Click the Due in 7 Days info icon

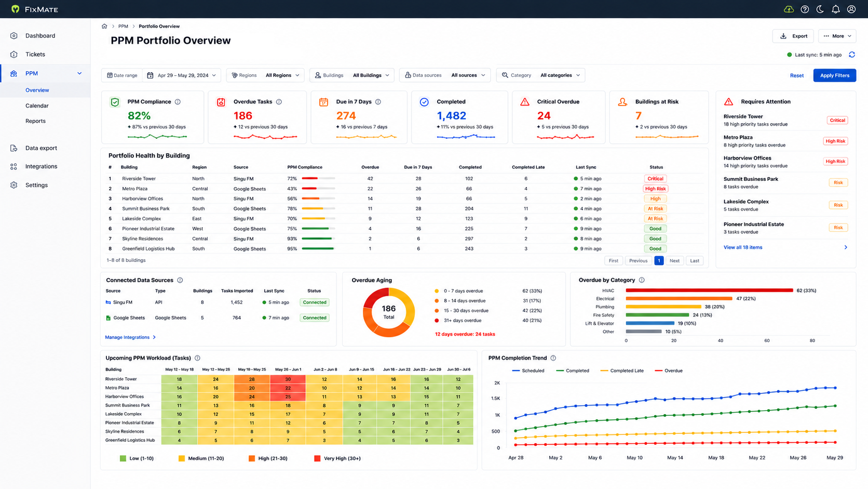point(378,102)
